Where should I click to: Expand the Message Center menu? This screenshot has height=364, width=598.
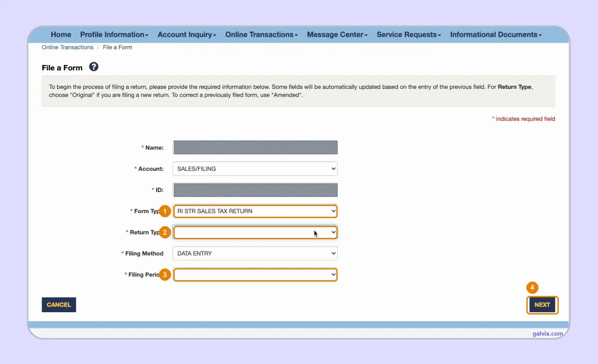tap(337, 34)
